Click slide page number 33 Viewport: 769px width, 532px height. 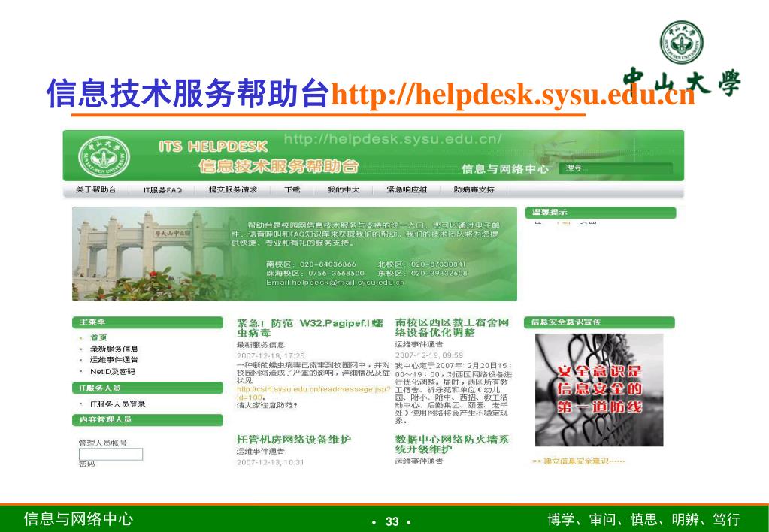click(392, 521)
